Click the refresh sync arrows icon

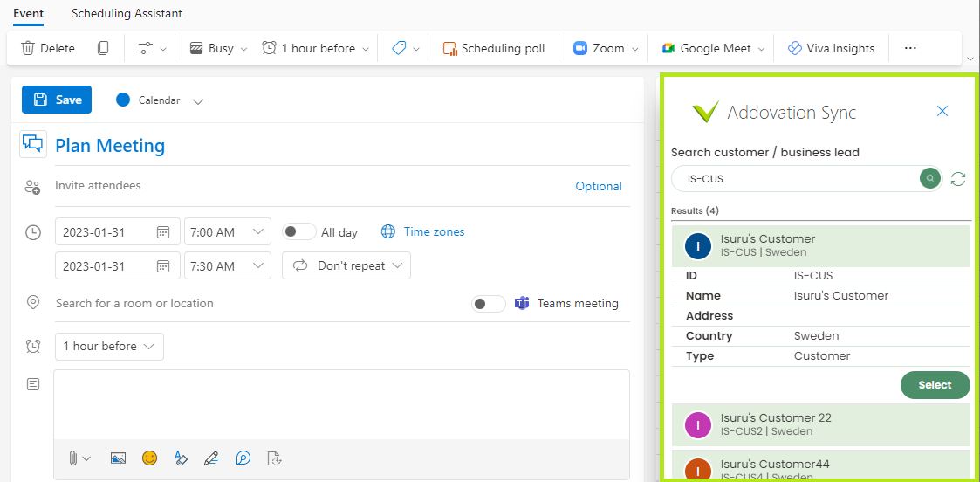pyautogui.click(x=958, y=179)
